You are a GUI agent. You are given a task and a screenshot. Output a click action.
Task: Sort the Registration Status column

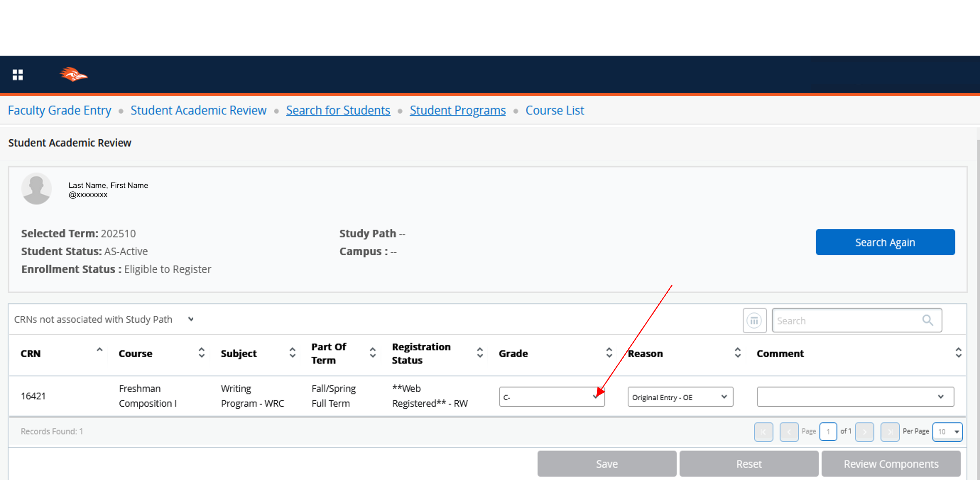pyautogui.click(x=480, y=353)
